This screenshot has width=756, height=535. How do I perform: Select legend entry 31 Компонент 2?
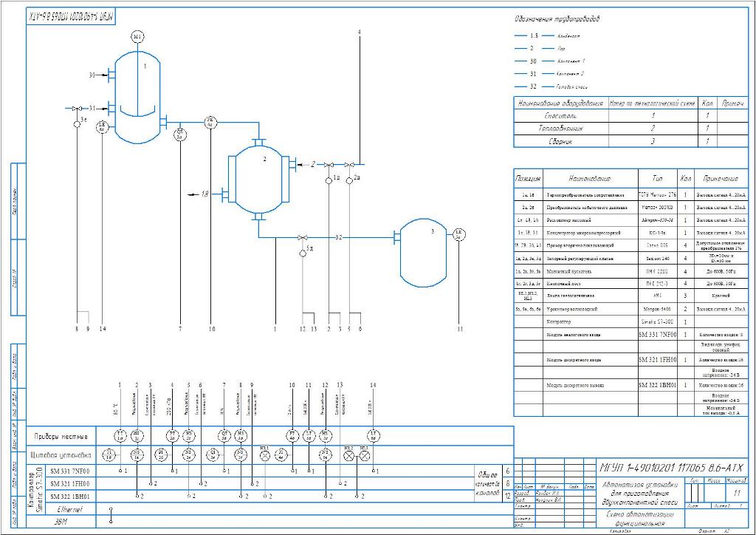click(549, 74)
